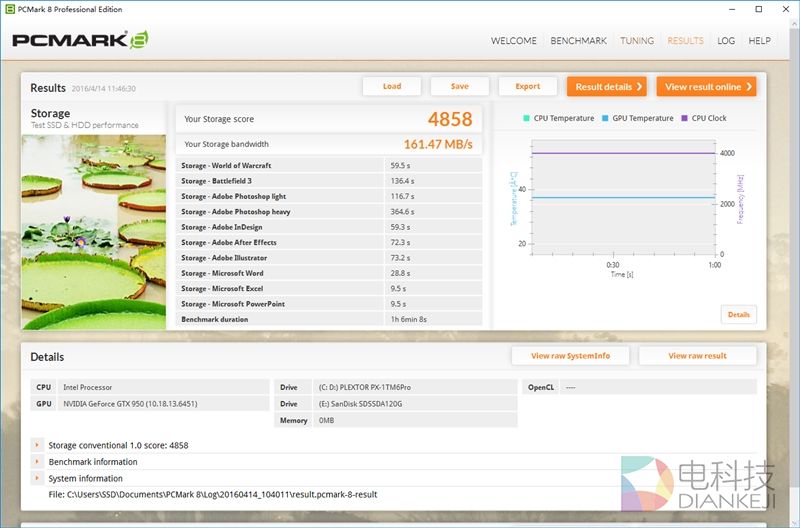The height and width of the screenshot is (528, 800).
Task: Expand the System information section
Action: (x=37, y=478)
